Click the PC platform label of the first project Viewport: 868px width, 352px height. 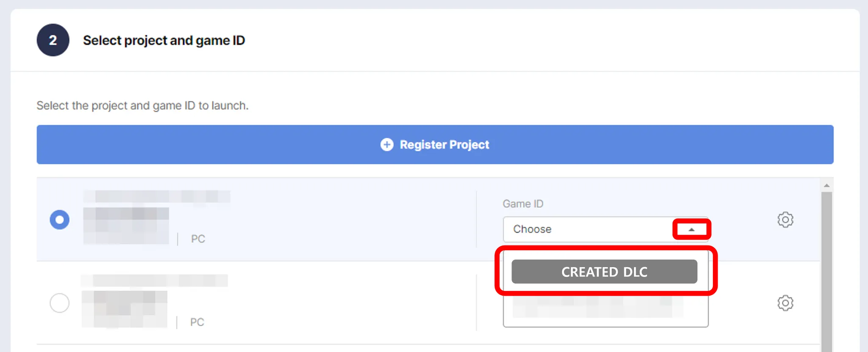tap(198, 239)
